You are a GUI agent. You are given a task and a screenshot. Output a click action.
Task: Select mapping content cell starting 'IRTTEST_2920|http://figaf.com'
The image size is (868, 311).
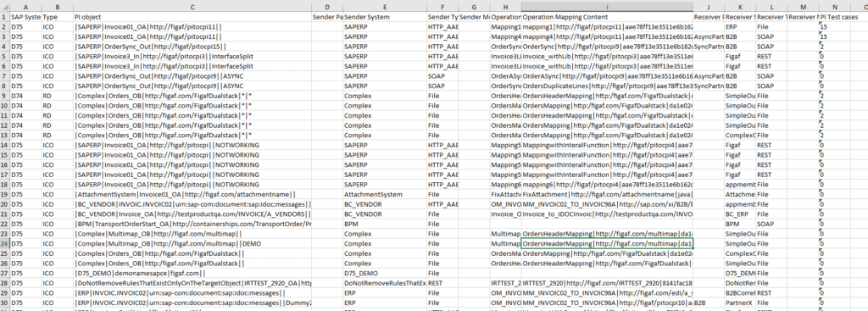coord(607,282)
